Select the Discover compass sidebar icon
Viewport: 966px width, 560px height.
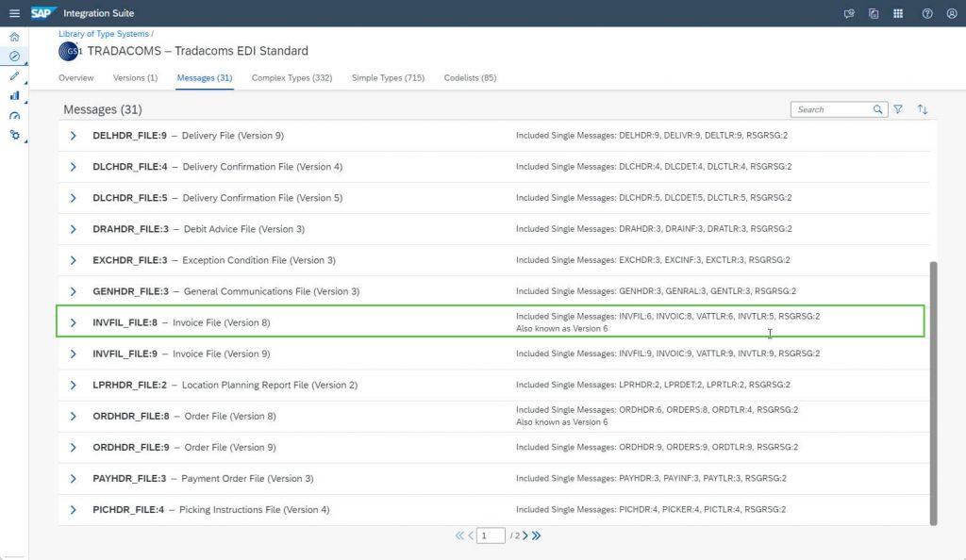tap(14, 56)
